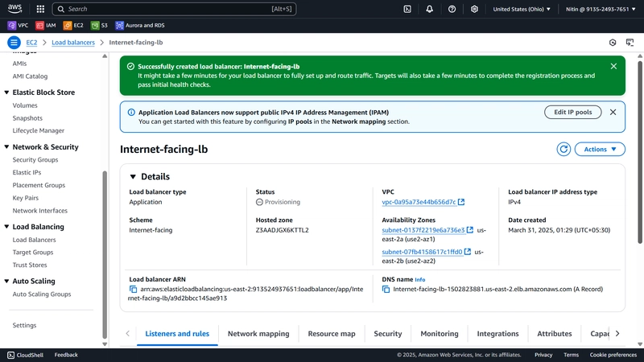Open sidebar Settings link

tap(24, 326)
